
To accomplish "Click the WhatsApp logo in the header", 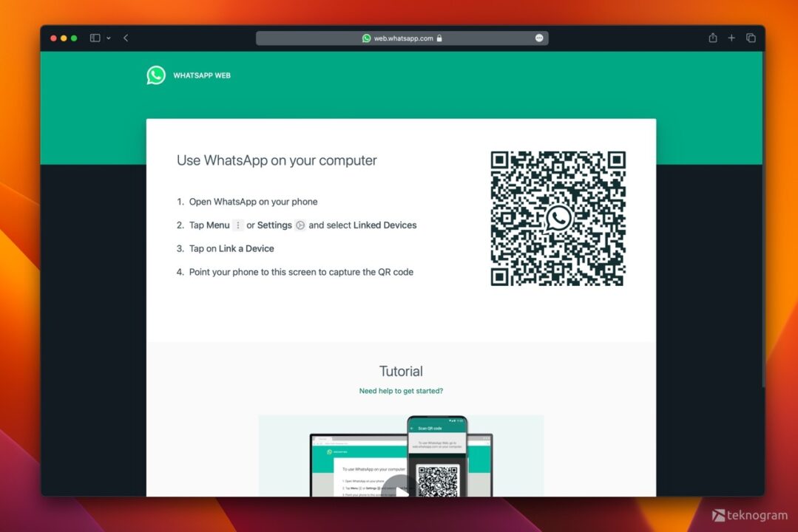I will pyautogui.click(x=156, y=75).
